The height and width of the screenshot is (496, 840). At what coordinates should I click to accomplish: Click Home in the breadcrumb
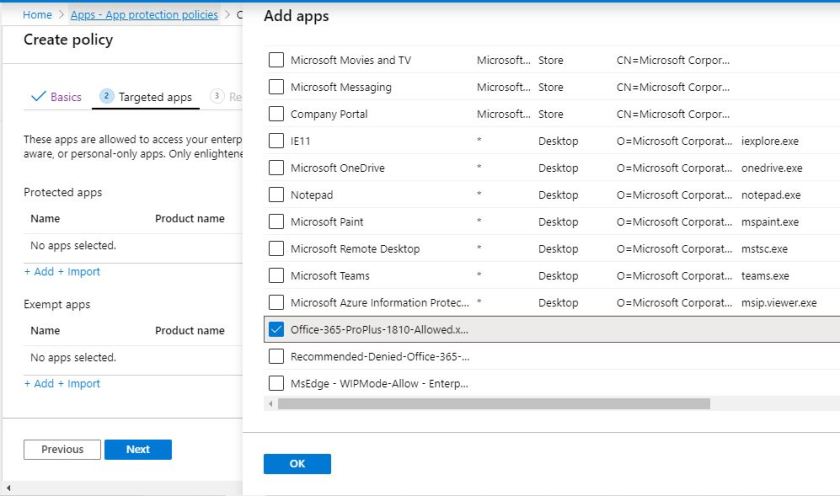point(37,15)
